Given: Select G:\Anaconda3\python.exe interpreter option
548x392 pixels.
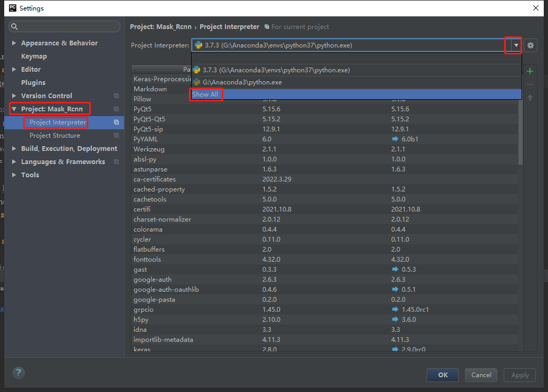Looking at the screenshot, I should coord(356,82).
